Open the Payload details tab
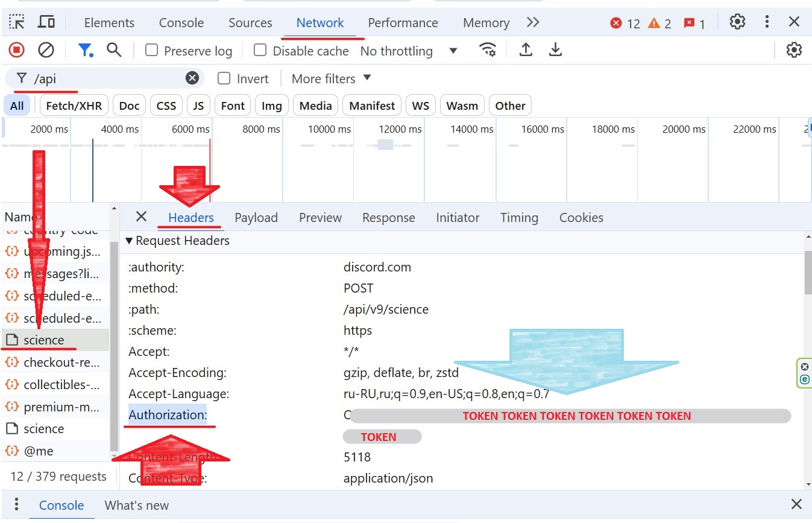The image size is (812, 523). click(256, 218)
